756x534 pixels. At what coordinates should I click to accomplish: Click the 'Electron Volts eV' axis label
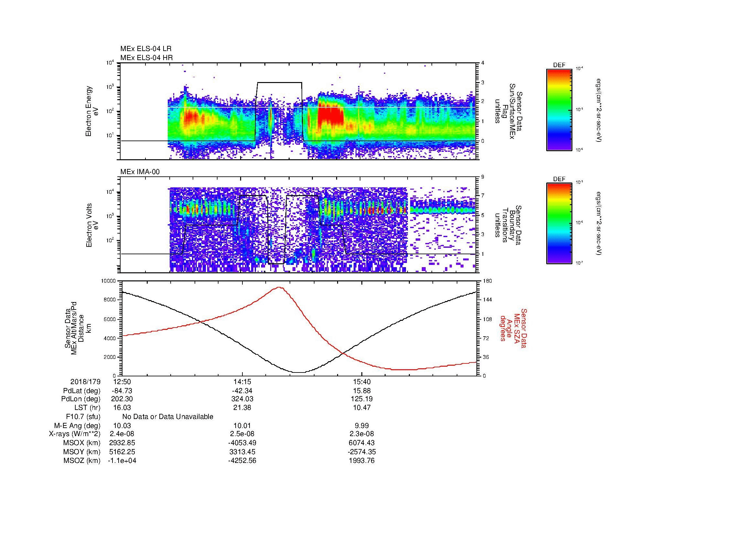tap(92, 225)
